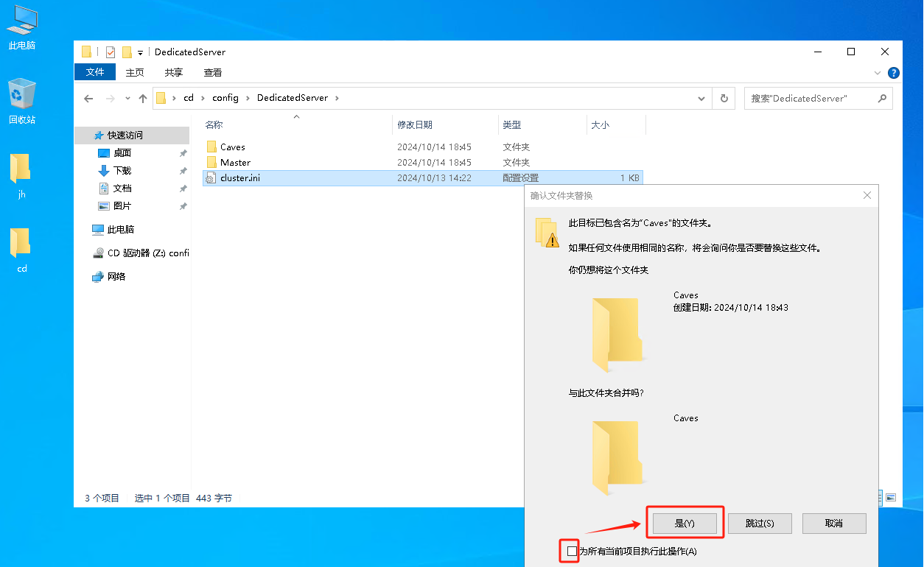924x567 pixels.
Task: Open the 查看 ribbon tab
Action: [x=213, y=72]
